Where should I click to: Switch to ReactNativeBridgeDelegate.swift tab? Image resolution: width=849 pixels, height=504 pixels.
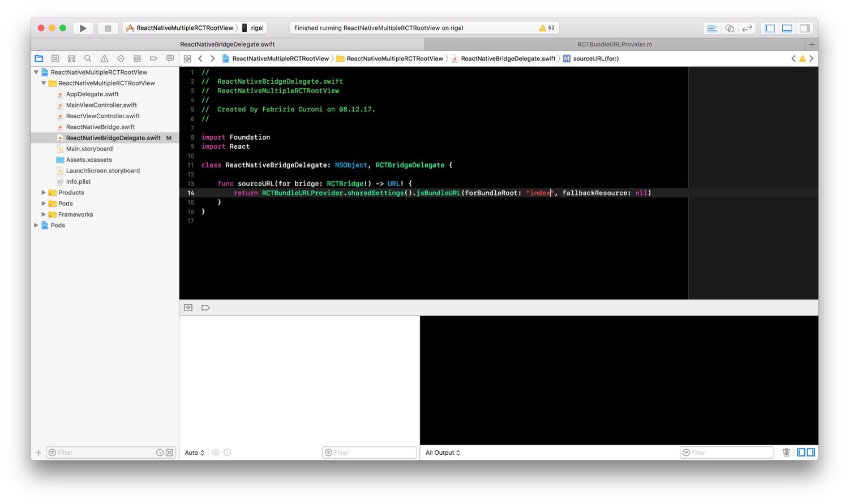[228, 44]
